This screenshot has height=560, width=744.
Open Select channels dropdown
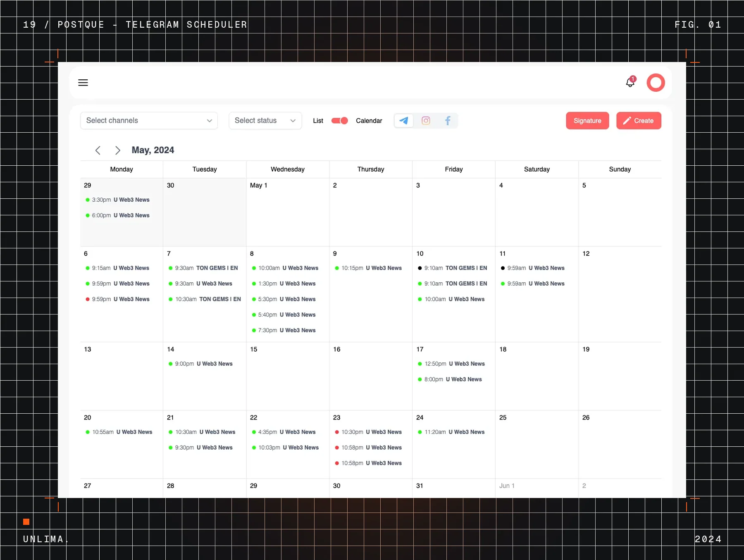pos(149,121)
